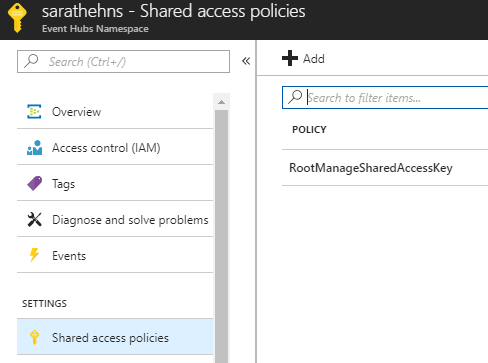Click the POLICY column header

click(x=309, y=129)
